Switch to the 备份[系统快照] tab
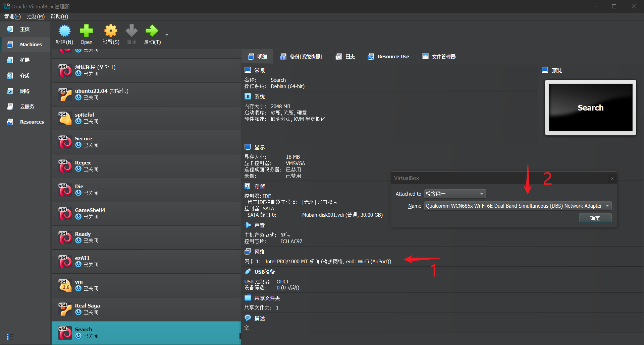644x345 pixels. tap(302, 57)
